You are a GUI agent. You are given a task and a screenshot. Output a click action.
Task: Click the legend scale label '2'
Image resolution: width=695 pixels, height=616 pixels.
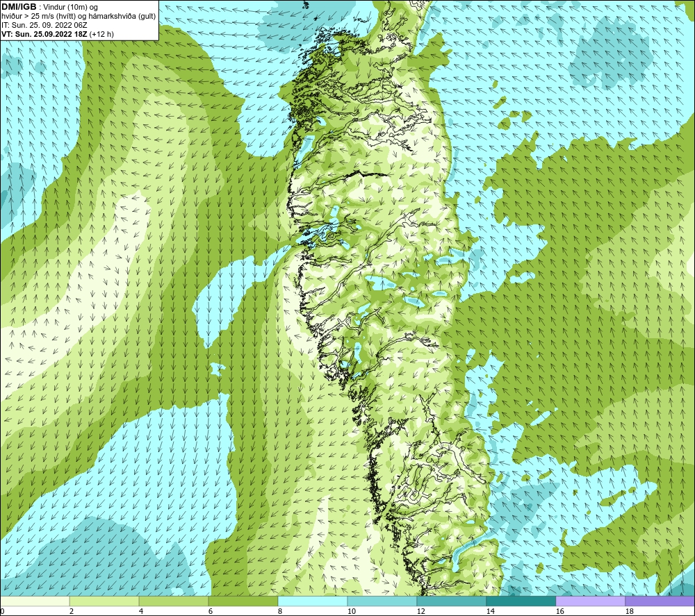[x=72, y=612]
